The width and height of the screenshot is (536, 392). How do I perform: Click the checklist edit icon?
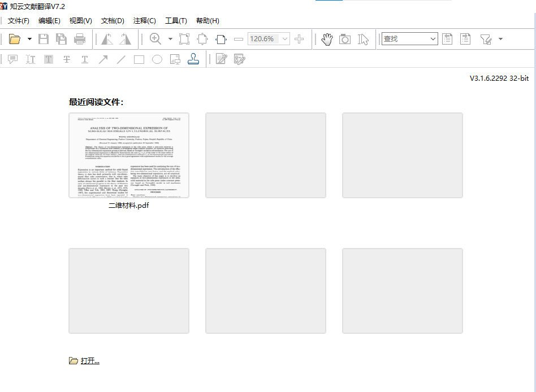tap(240, 59)
